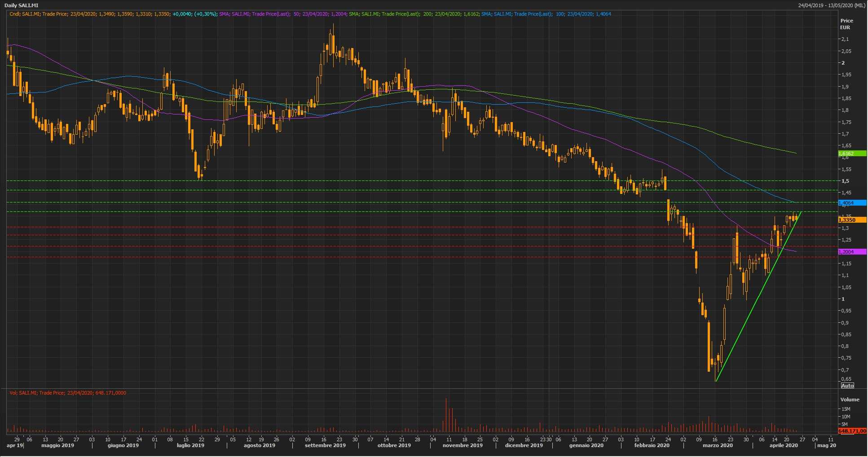Click the blue 1,4064 SMA price tag

(851, 203)
